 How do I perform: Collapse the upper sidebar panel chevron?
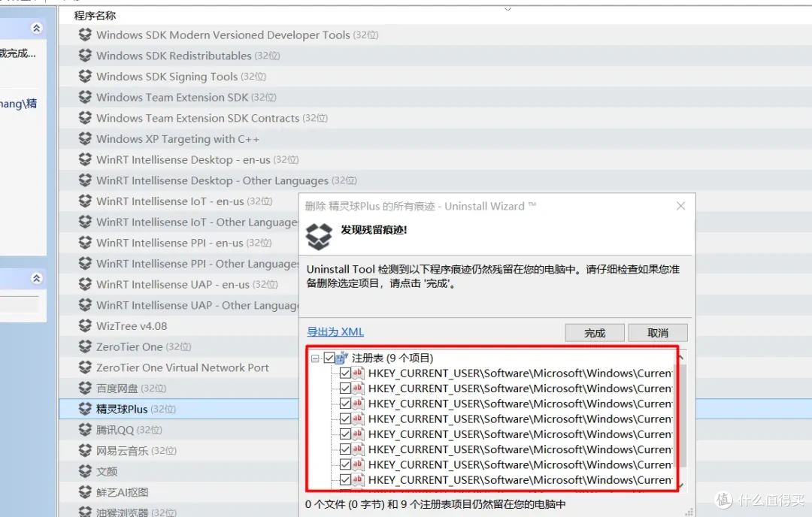coord(36,28)
